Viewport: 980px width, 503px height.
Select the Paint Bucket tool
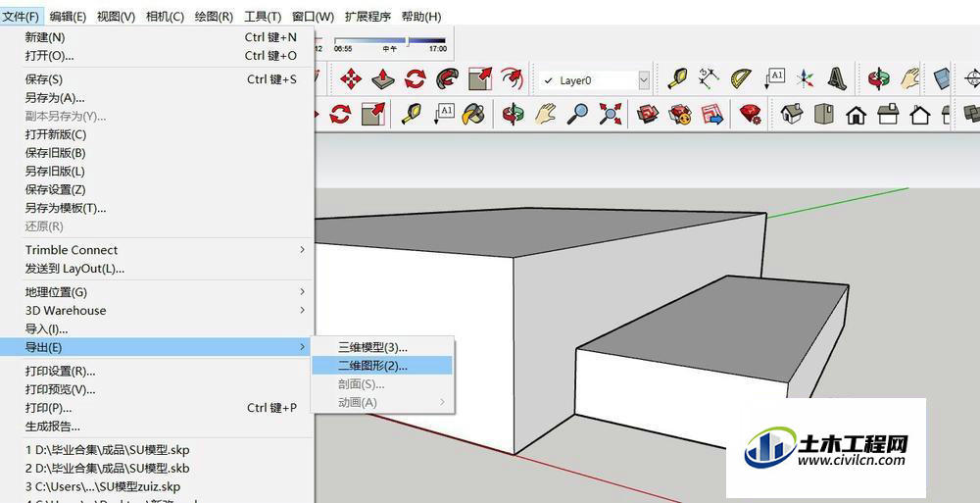(473, 114)
